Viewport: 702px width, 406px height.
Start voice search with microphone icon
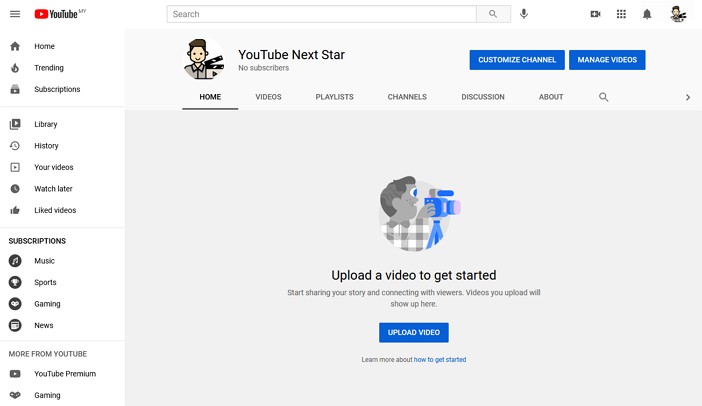click(x=524, y=14)
